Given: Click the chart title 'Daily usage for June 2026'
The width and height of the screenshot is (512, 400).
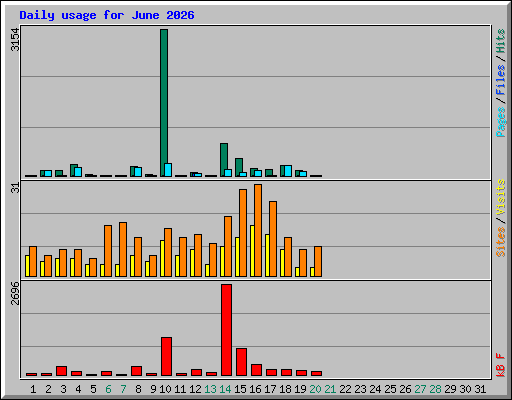Looking at the screenshot, I should (107, 15).
